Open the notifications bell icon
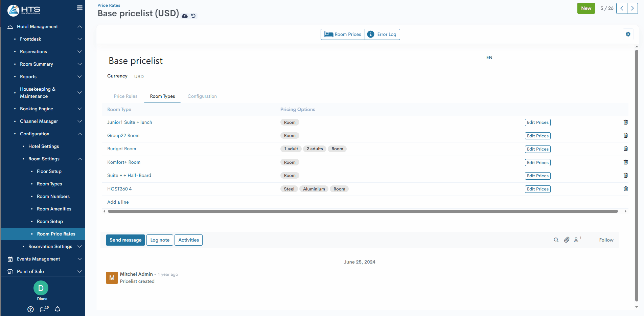Image resolution: width=644 pixels, height=316 pixels. (x=57, y=309)
